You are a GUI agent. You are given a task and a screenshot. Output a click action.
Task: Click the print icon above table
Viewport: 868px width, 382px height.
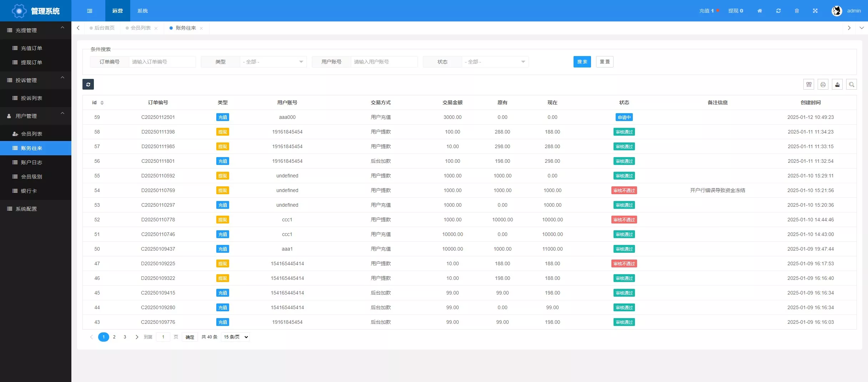823,85
